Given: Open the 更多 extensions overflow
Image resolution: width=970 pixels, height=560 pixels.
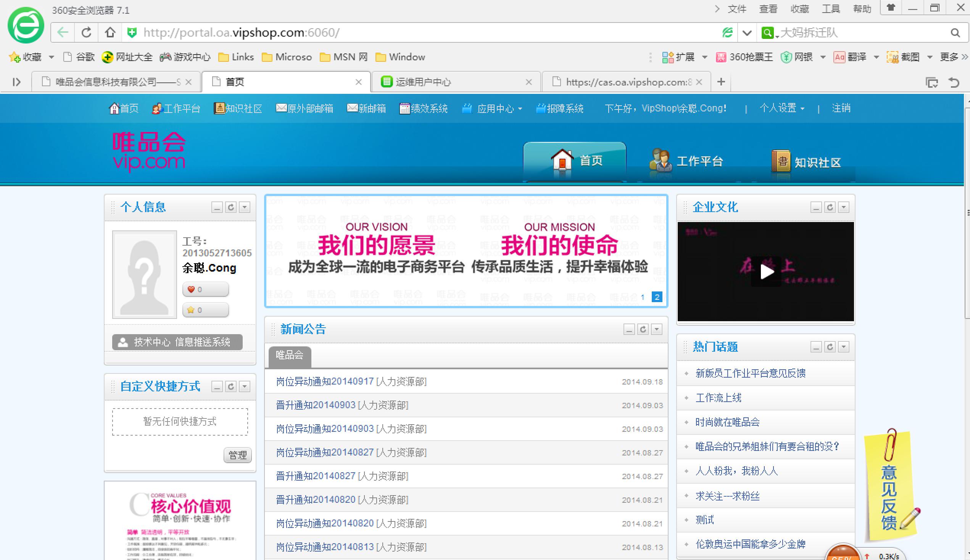Looking at the screenshot, I should pyautogui.click(x=953, y=57).
